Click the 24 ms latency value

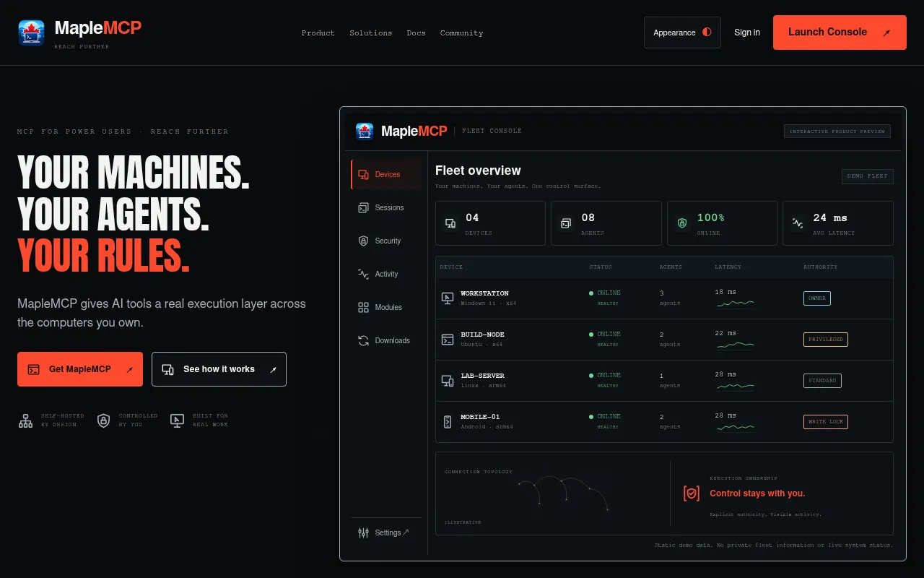click(830, 218)
